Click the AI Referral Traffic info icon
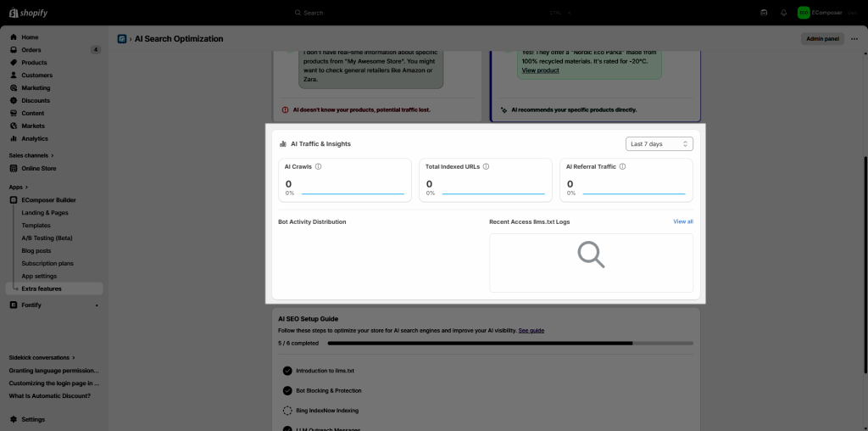This screenshot has width=868, height=431. pyautogui.click(x=622, y=166)
